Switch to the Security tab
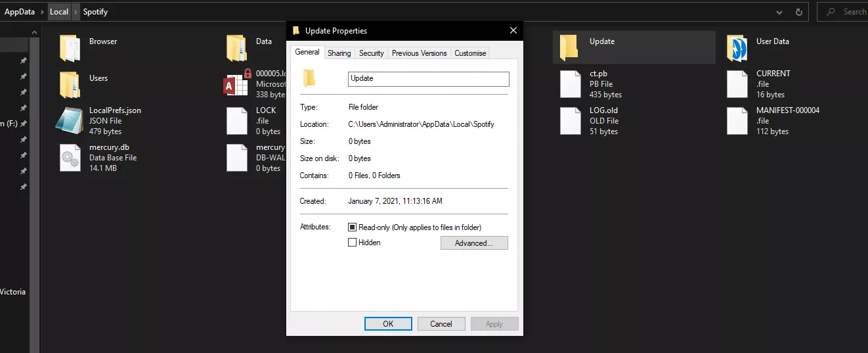 coord(372,53)
